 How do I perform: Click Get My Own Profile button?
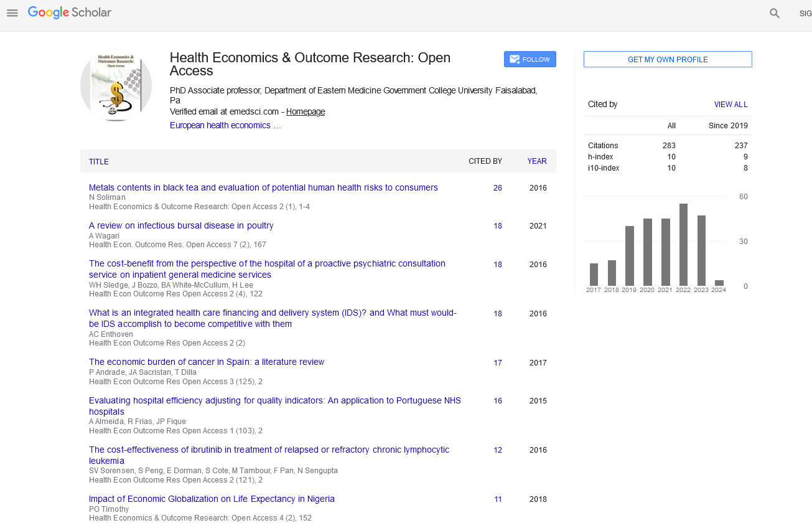tap(668, 59)
